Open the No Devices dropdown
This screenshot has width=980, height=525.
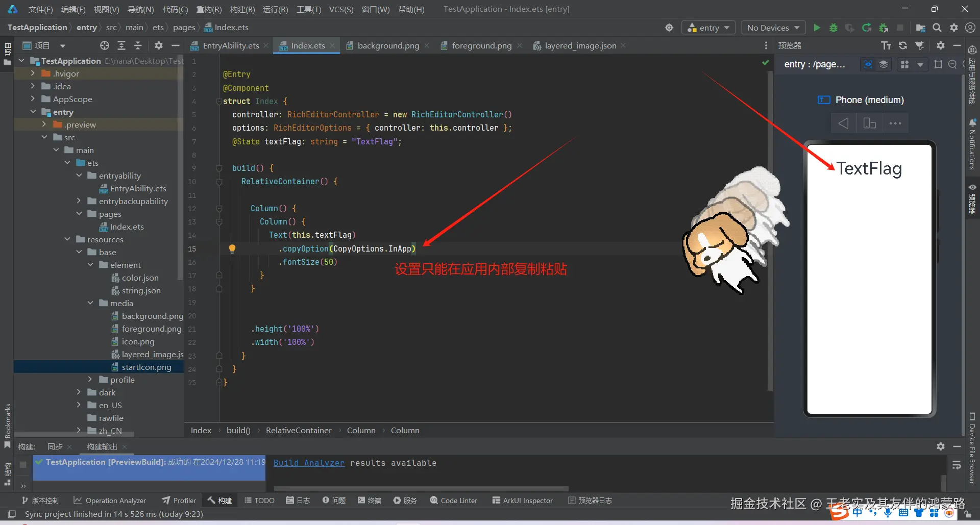click(773, 28)
